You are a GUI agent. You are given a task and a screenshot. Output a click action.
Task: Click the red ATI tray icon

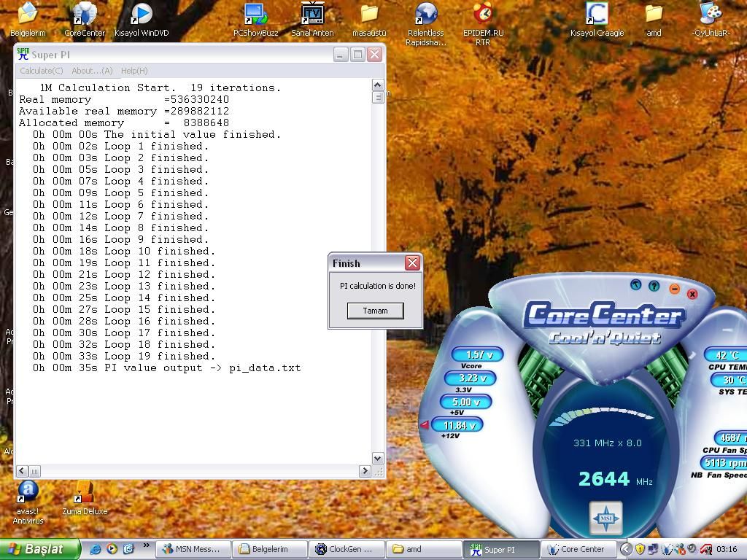click(x=705, y=550)
